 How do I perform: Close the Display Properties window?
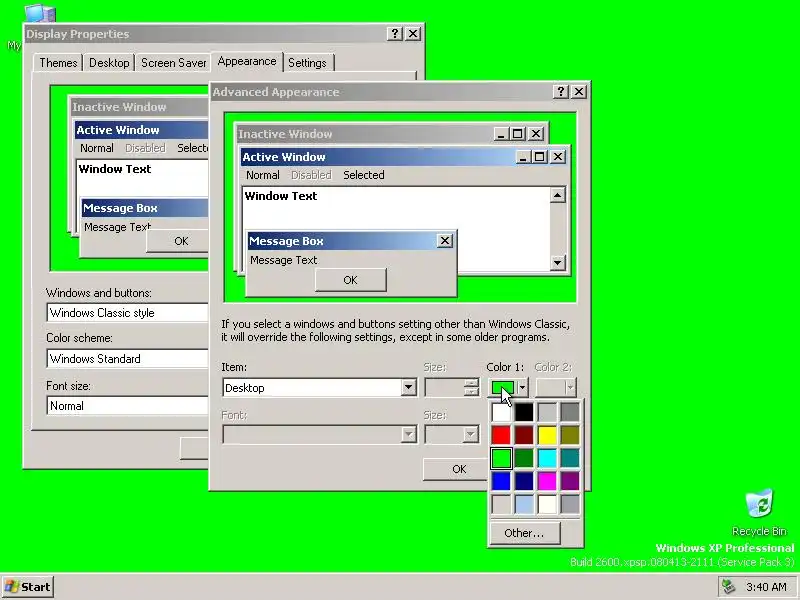(413, 34)
